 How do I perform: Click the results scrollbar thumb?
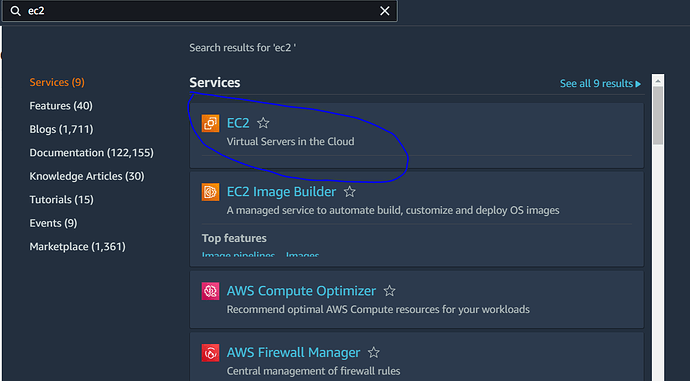(x=658, y=115)
